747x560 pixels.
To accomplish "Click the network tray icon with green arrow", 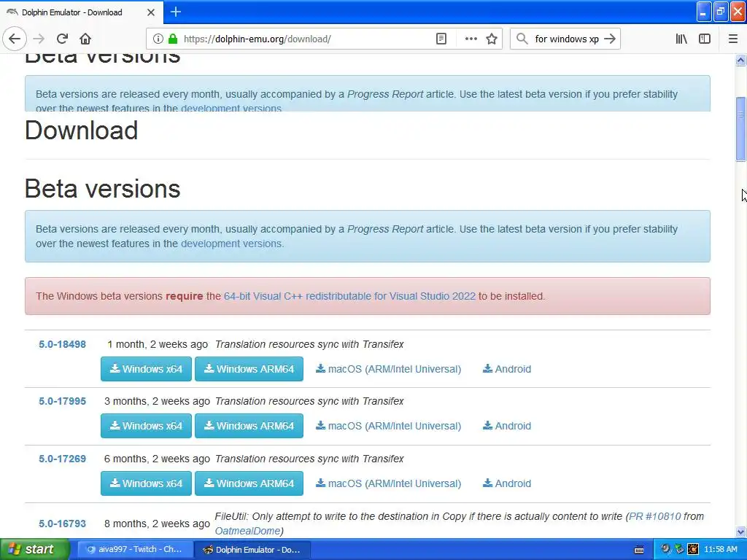I will (679, 550).
